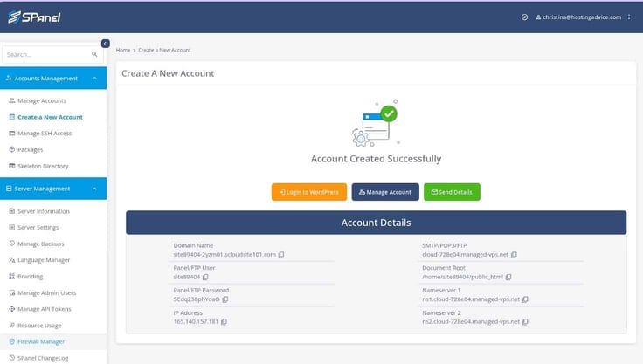This screenshot has width=643, height=364.
Task: Click the /home/site89404/public_html path text
Action: pyautogui.click(x=462, y=277)
